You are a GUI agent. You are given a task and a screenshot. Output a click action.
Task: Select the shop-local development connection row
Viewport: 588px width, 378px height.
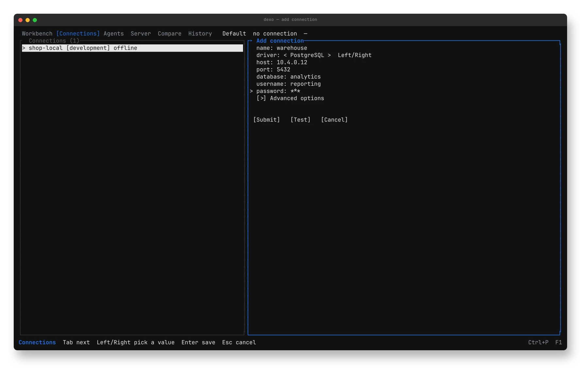[x=132, y=48]
